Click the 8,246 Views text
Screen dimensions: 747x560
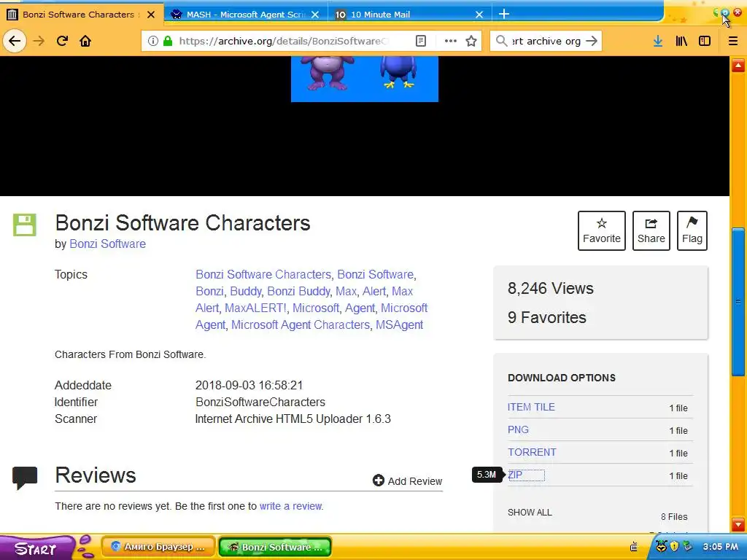(550, 289)
